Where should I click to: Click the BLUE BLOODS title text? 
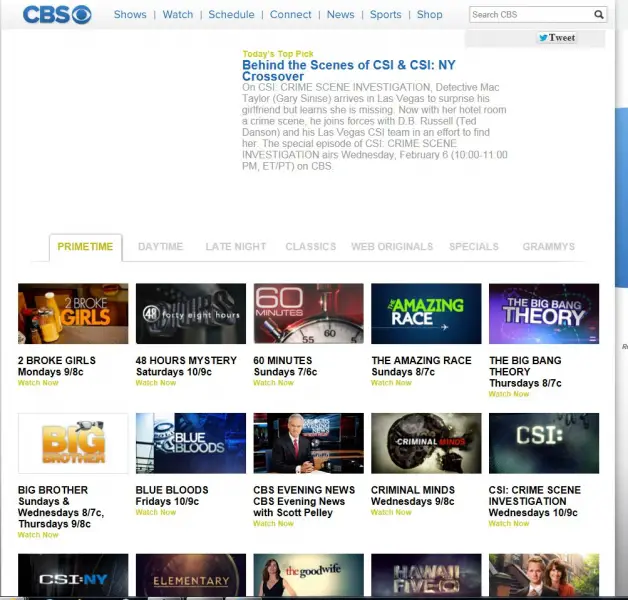click(x=172, y=490)
